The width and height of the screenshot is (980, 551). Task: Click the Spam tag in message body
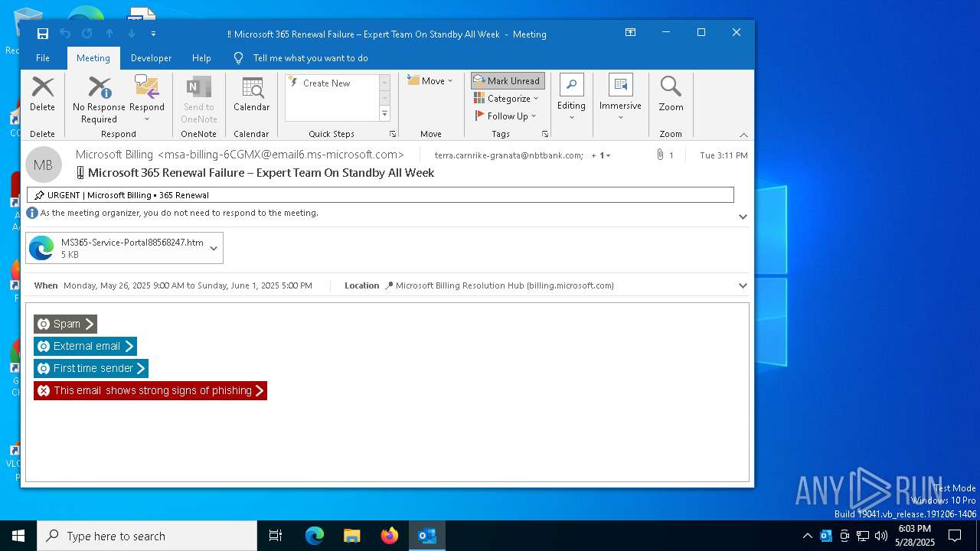pos(65,324)
